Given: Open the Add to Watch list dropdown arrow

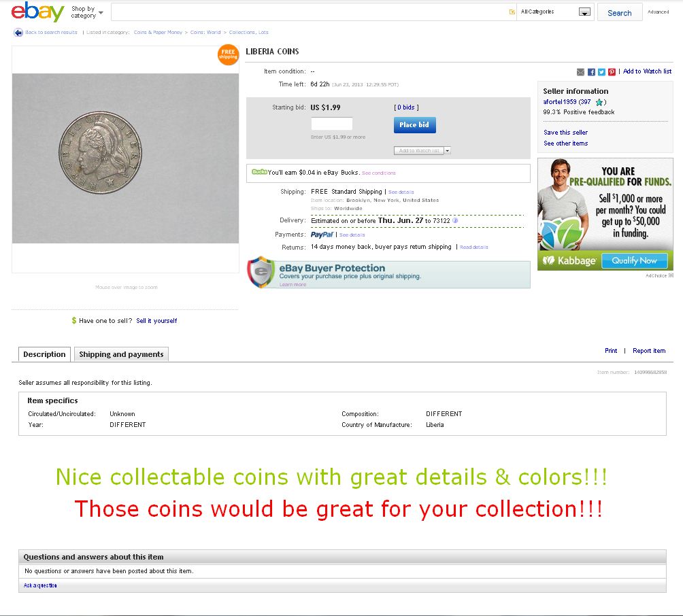Looking at the screenshot, I should pos(448,151).
